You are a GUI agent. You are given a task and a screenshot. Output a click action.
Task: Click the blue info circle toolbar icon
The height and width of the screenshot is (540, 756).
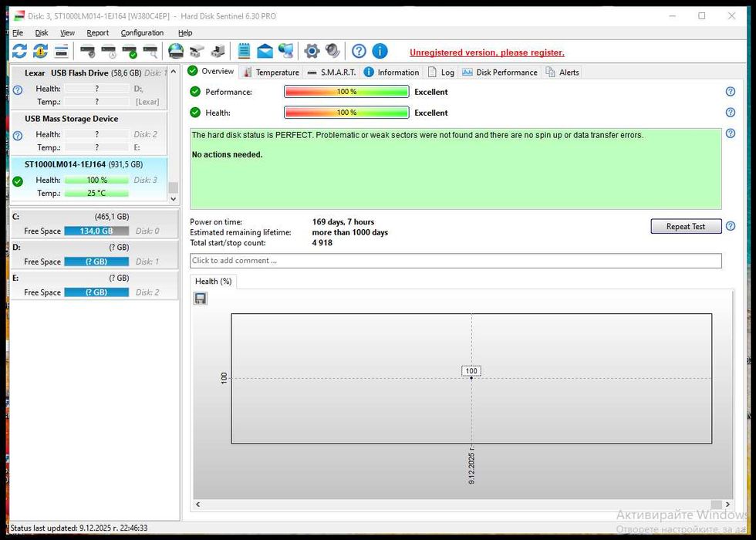click(x=380, y=51)
